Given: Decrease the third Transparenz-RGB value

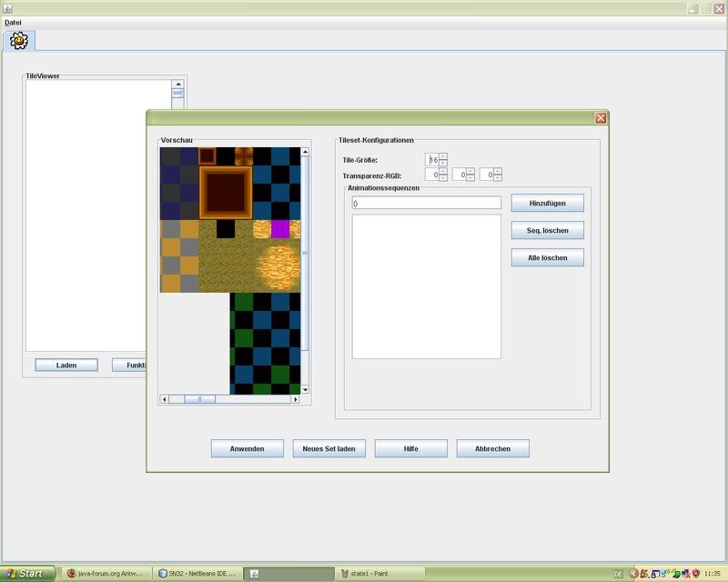Looking at the screenshot, I should [x=498, y=177].
